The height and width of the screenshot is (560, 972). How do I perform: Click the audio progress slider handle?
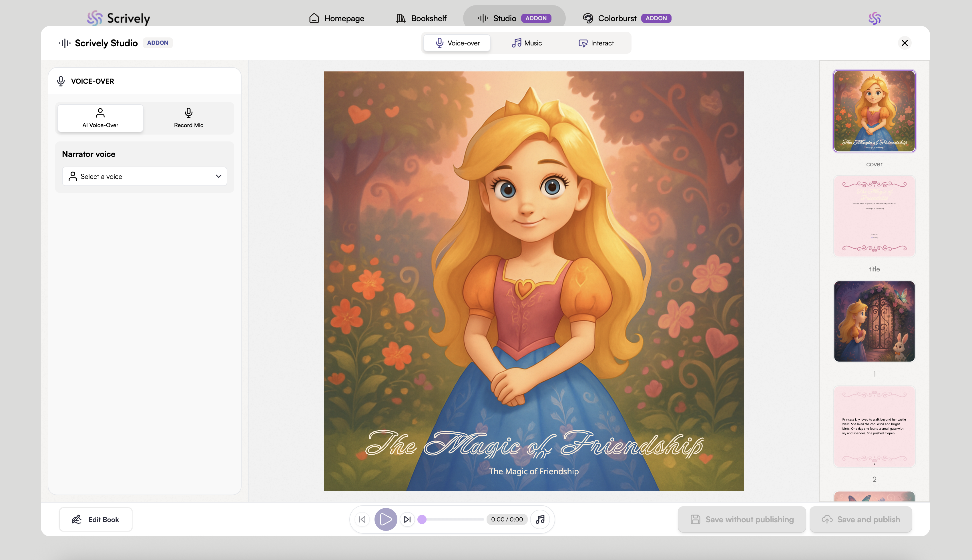422,519
